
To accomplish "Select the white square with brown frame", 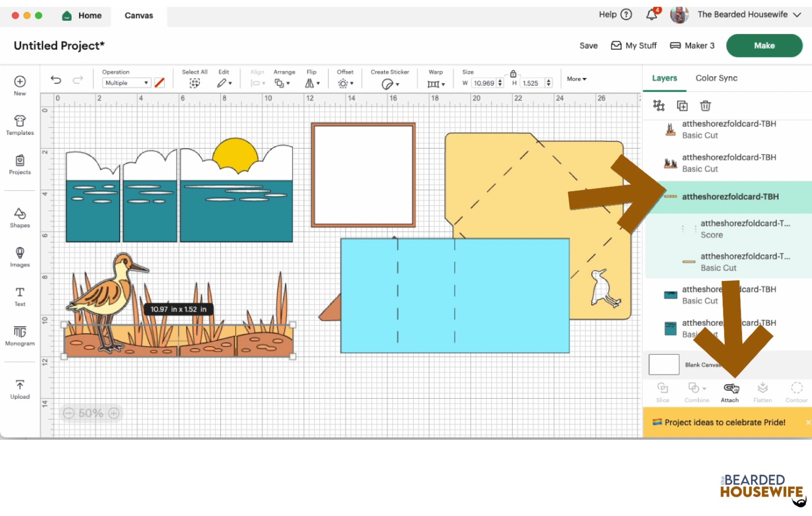I will pos(363,175).
